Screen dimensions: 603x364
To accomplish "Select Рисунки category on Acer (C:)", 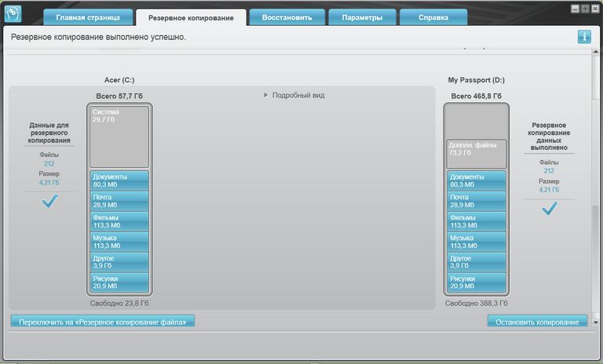I will point(119,282).
